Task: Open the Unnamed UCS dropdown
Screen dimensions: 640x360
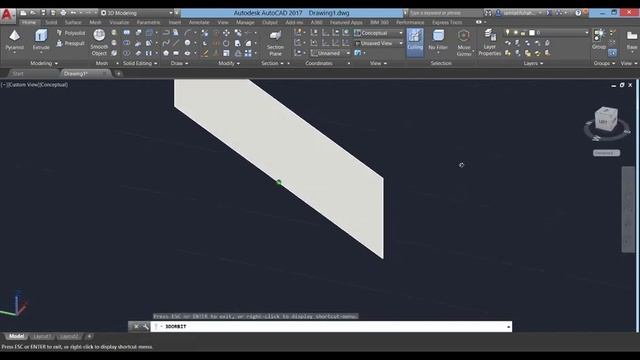Action: (x=330, y=53)
